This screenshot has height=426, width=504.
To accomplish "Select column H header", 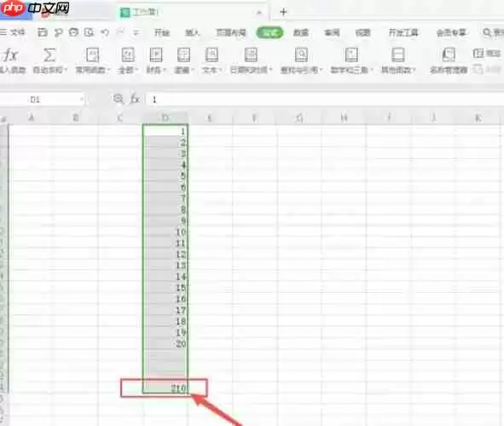I will click(344, 118).
